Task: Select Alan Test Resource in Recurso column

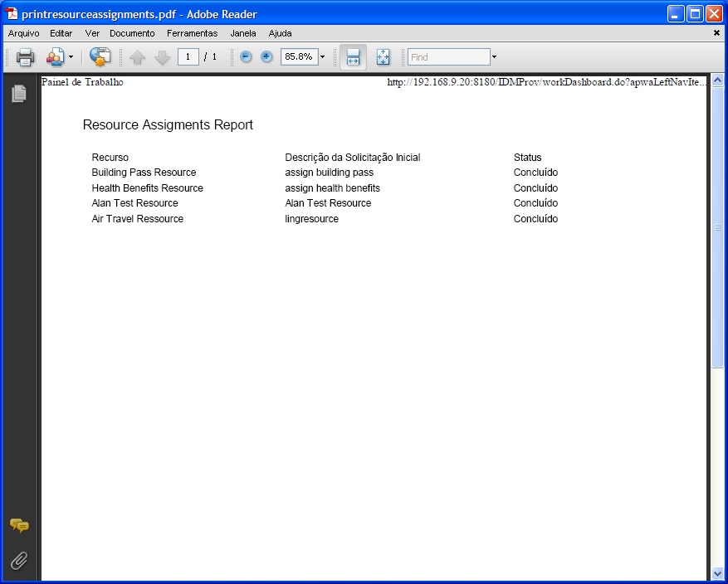Action: (134, 203)
